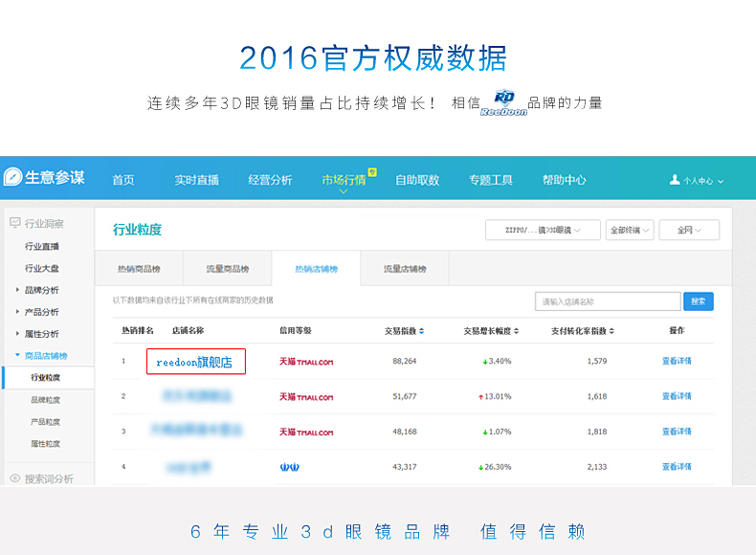Image resolution: width=756 pixels, height=555 pixels.
Task: Click the 生意参谋 compass logo icon
Action: coord(13,177)
